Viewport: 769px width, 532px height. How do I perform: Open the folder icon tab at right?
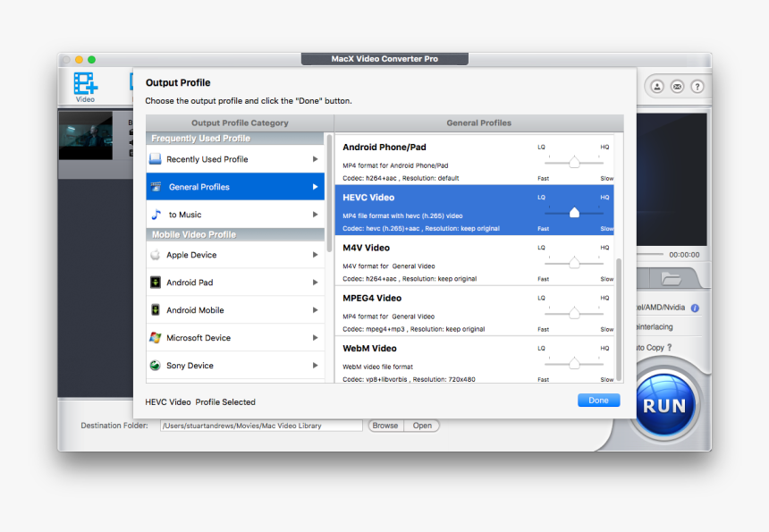click(x=671, y=278)
